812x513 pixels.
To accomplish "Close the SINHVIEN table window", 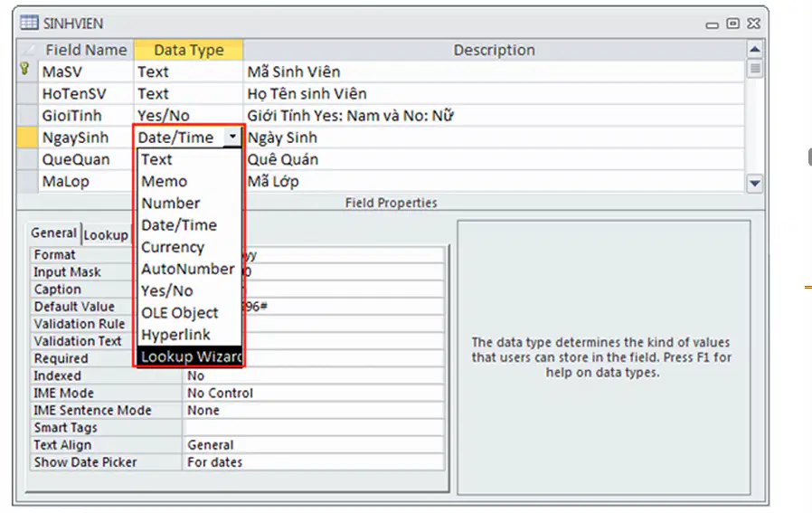I will (x=753, y=24).
